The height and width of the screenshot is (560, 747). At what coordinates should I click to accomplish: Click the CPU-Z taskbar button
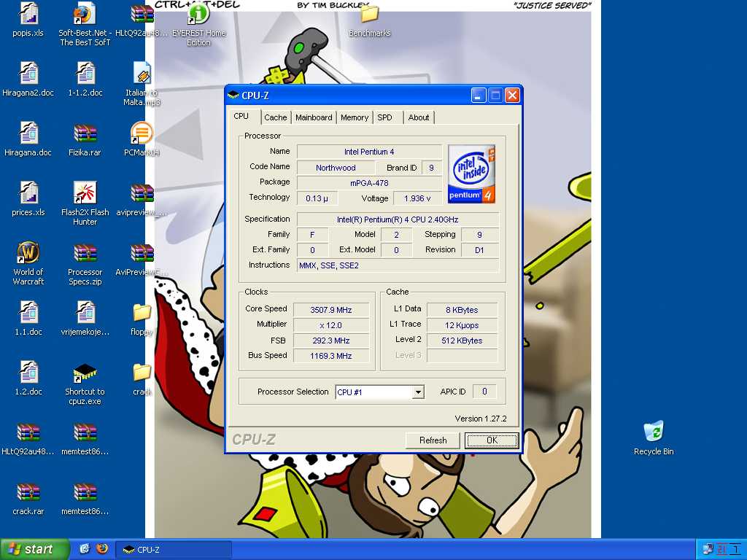tap(174, 549)
